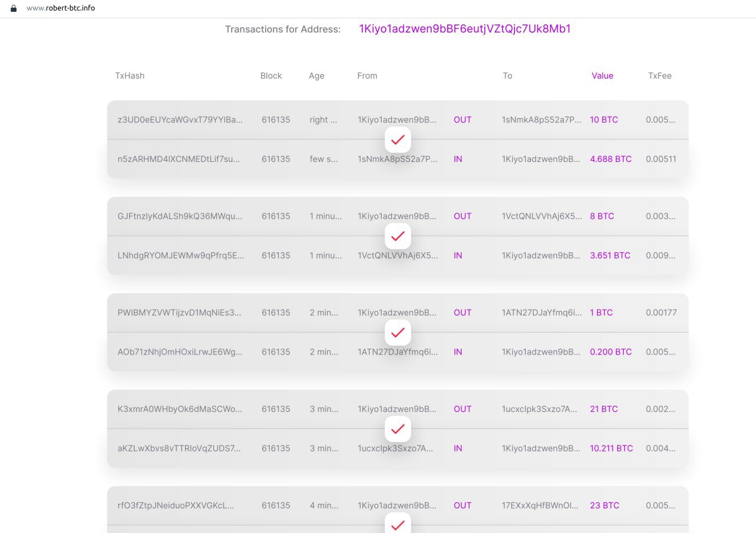Click the Block column header
Viewport: 756px width, 533px height.
(271, 76)
